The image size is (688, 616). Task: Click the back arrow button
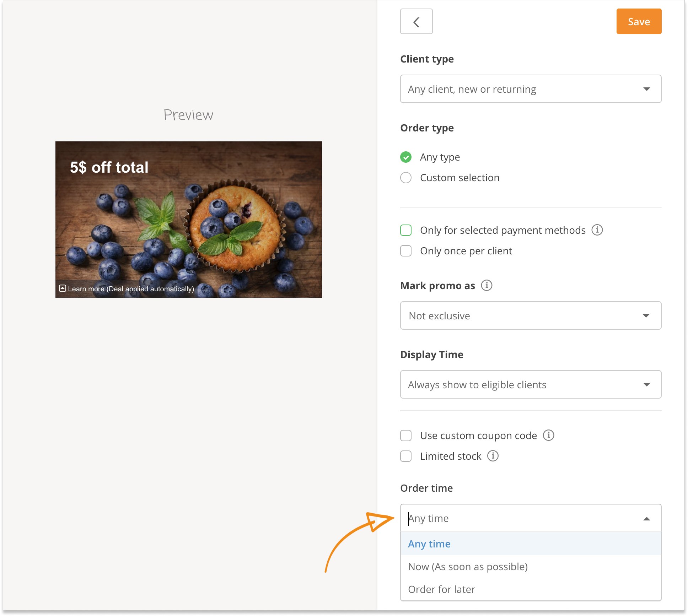pos(416,22)
